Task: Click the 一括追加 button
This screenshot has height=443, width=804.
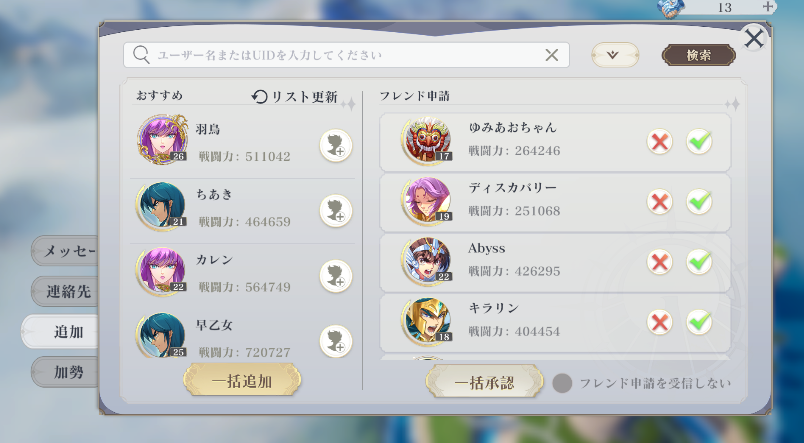Action: 242,380
